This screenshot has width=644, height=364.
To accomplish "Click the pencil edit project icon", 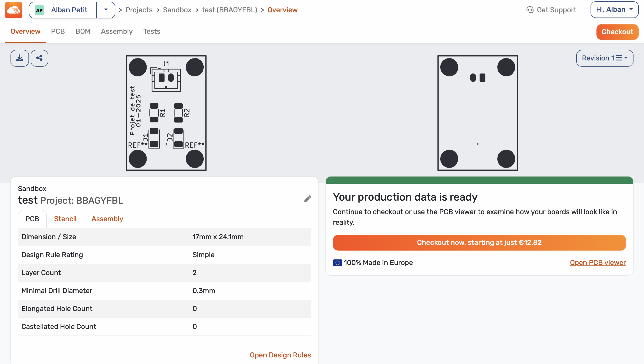I will pyautogui.click(x=307, y=199).
